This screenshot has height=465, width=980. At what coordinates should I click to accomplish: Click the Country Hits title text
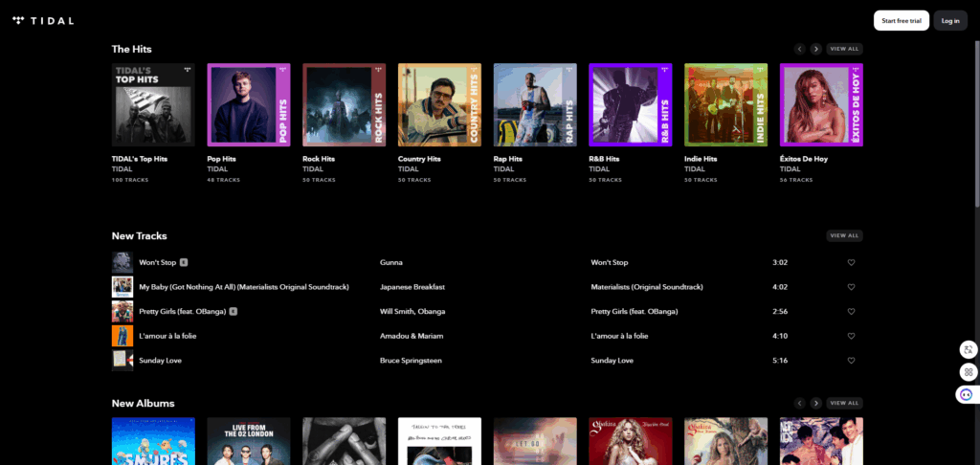(x=419, y=159)
